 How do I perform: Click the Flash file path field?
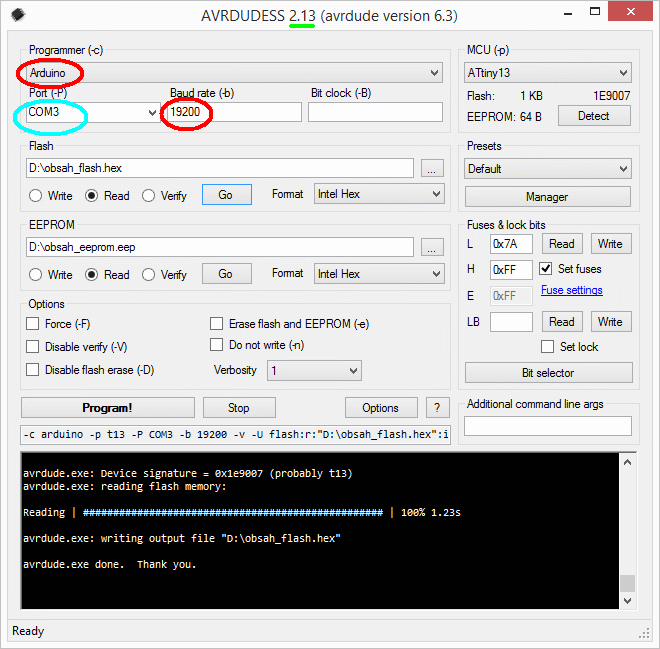click(220, 168)
